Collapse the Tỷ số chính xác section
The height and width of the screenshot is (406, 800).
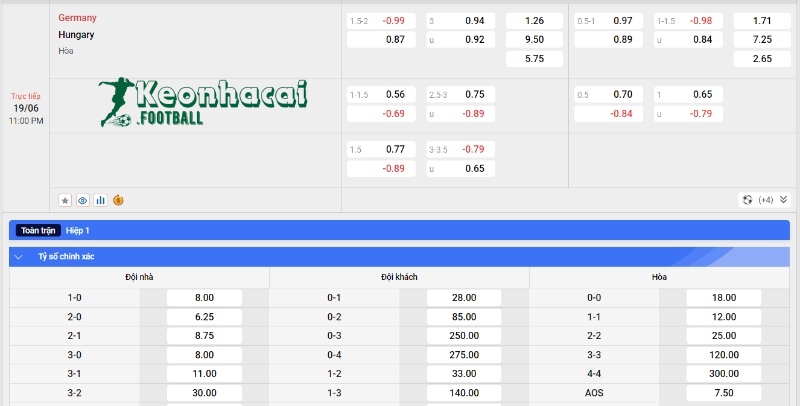[x=18, y=256]
